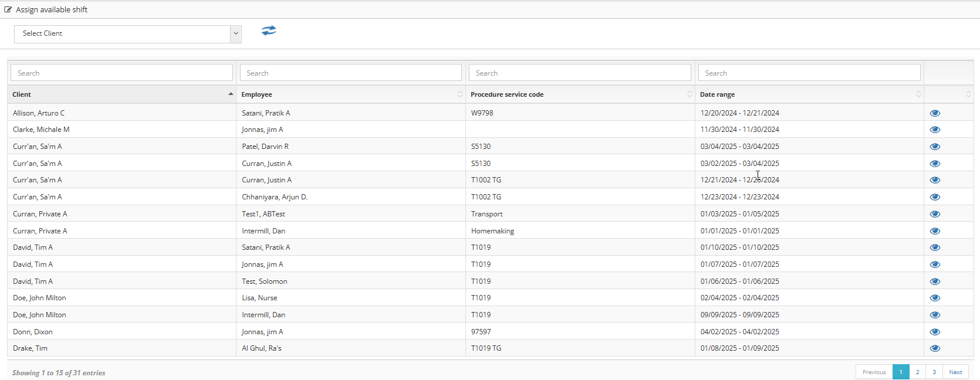Click eye icon for Homemaking service row

[935, 231]
